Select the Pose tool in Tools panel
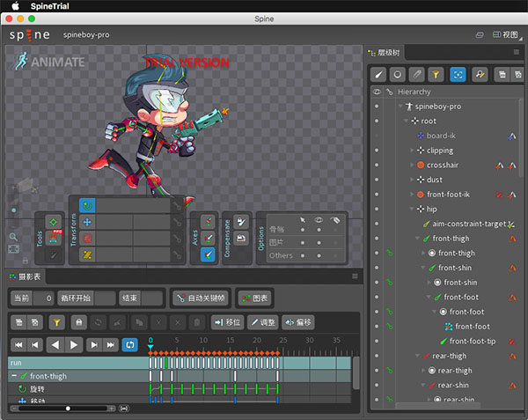Image resolution: width=528 pixels, height=420 pixels. tap(54, 222)
